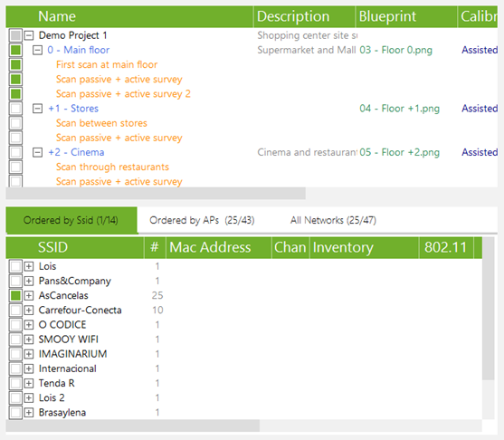Expand the AsCancelas SSID group
The image size is (504, 440).
(29, 295)
